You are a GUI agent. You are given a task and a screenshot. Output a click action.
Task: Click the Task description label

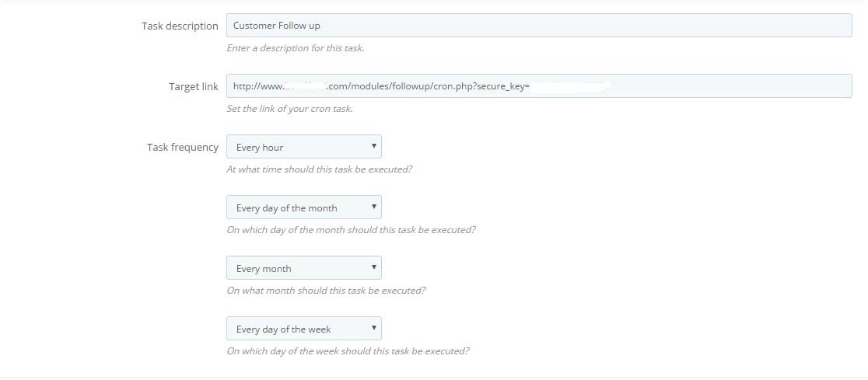(180, 26)
